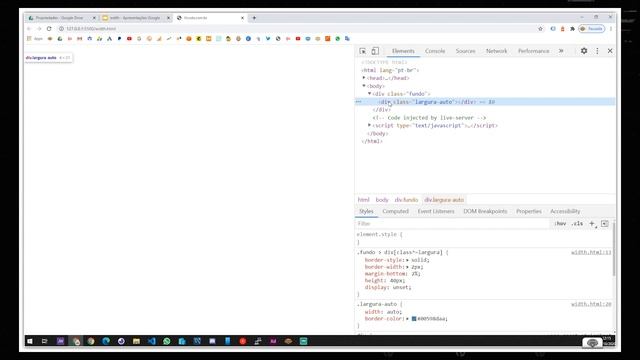Image resolution: width=640 pixels, height=360 pixels.
Task: Open the Chrome extensions puzzle icon
Action: click(x=572, y=29)
